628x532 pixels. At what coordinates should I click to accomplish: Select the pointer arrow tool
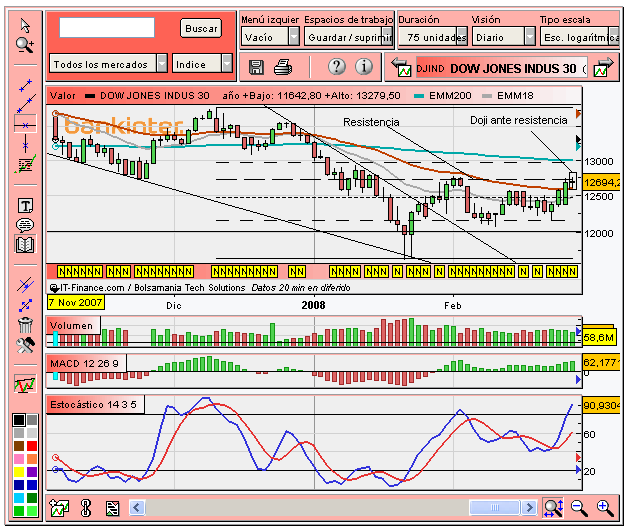(25, 26)
